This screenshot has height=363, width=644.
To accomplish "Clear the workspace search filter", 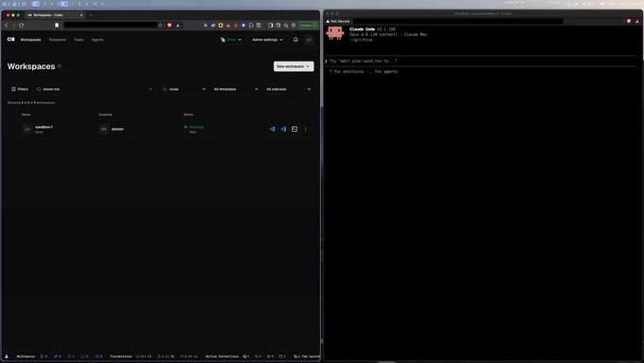I will pyautogui.click(x=151, y=89).
